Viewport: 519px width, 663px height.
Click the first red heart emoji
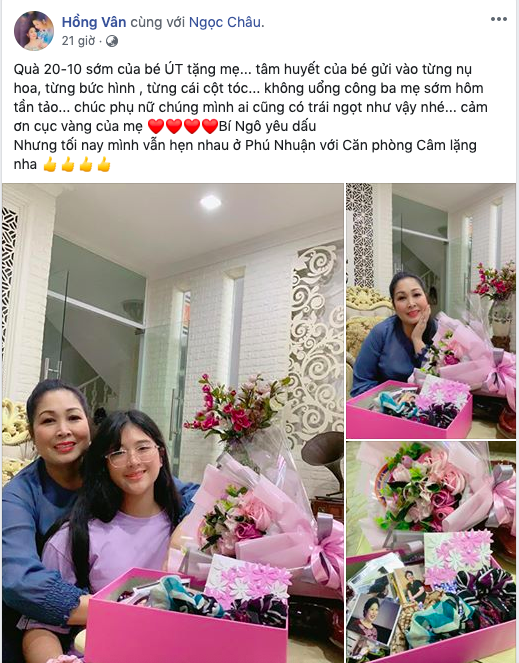[156, 126]
